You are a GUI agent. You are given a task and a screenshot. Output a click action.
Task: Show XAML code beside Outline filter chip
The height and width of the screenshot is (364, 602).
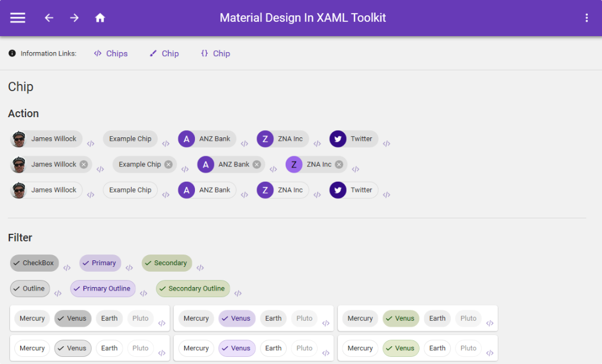[x=57, y=294]
